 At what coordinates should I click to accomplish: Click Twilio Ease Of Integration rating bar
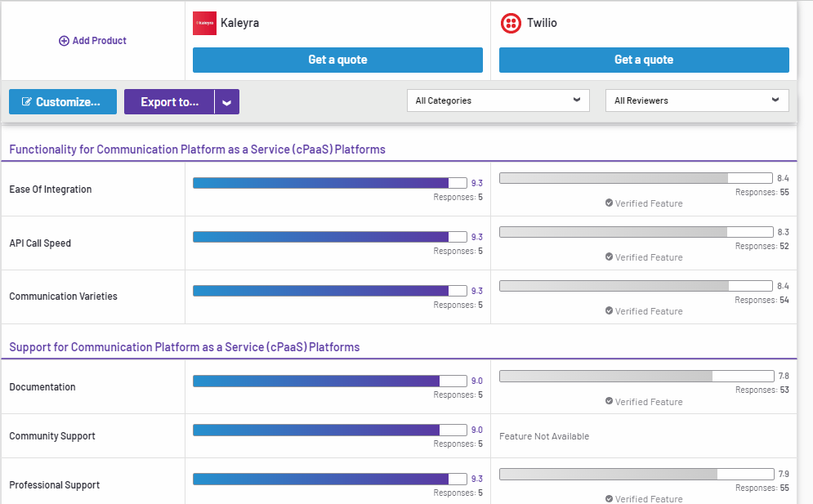[637, 178]
